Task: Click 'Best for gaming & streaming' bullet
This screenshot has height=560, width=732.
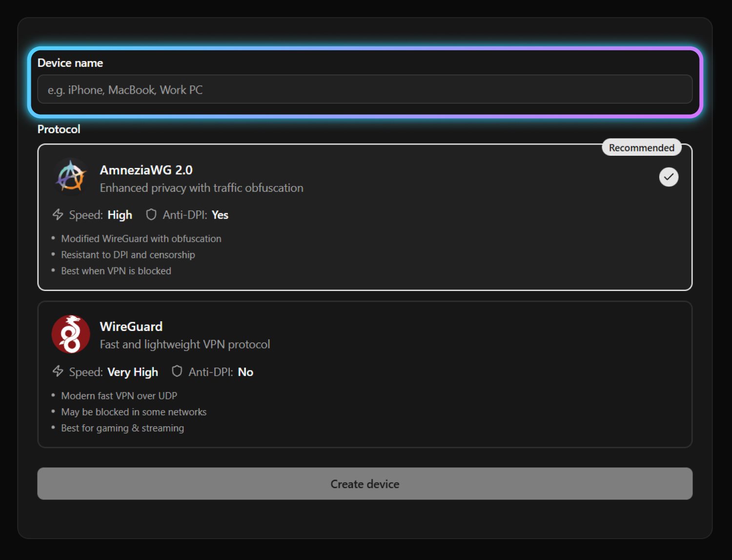Action: [x=122, y=428]
